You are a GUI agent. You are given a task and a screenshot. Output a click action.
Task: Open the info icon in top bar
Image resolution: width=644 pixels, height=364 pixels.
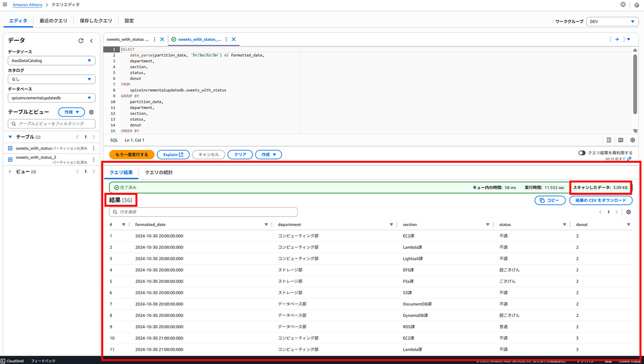623,5
